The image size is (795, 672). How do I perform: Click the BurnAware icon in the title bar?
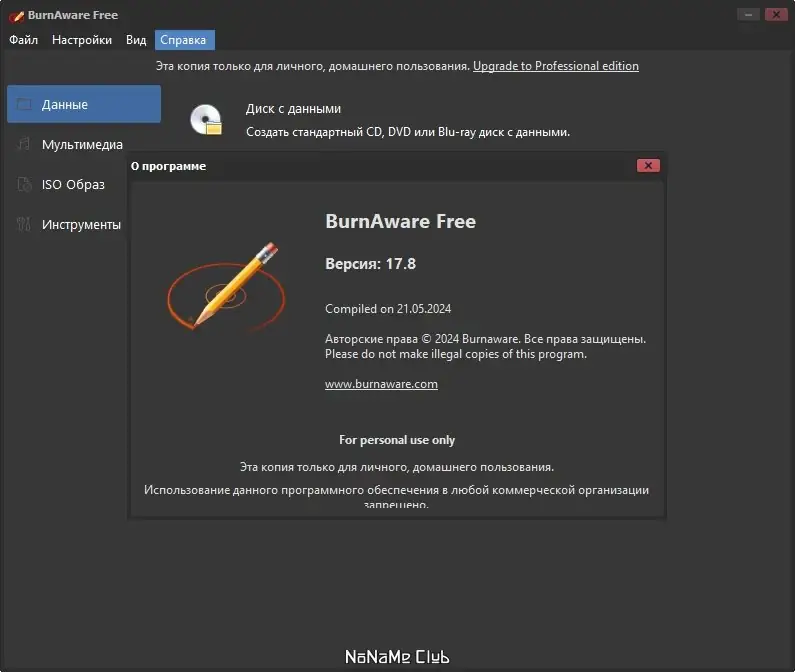pyautogui.click(x=16, y=16)
